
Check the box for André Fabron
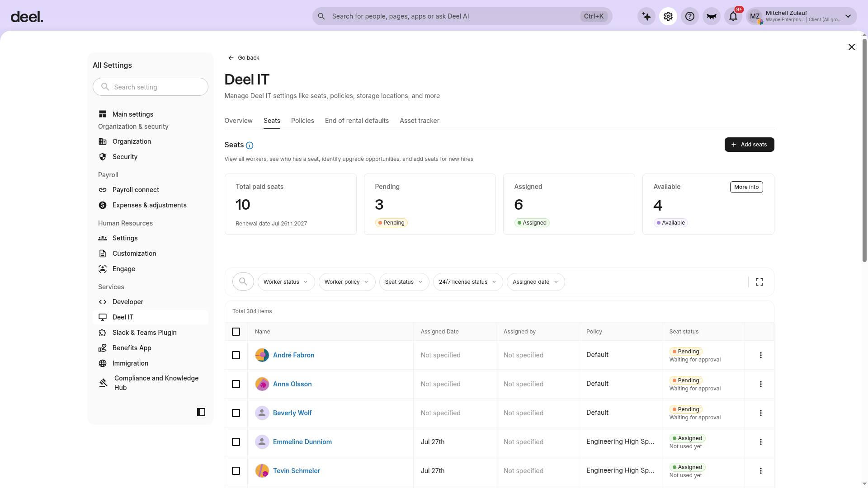pyautogui.click(x=236, y=355)
